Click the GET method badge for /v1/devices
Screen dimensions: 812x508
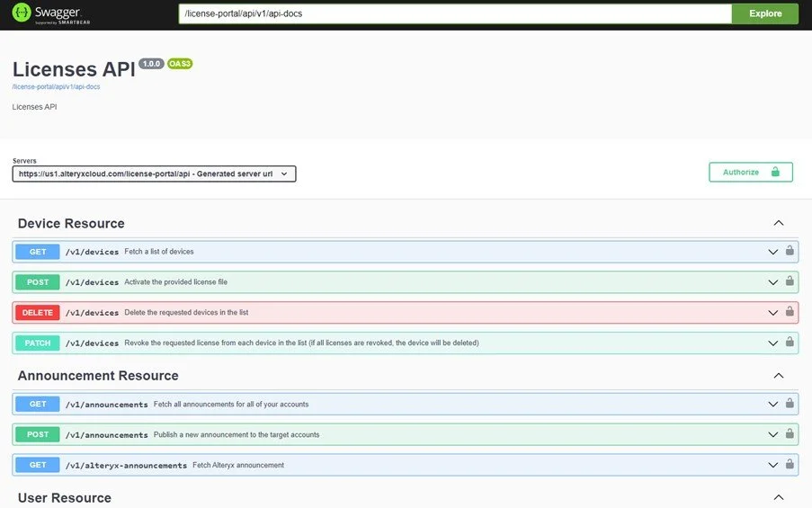click(37, 252)
